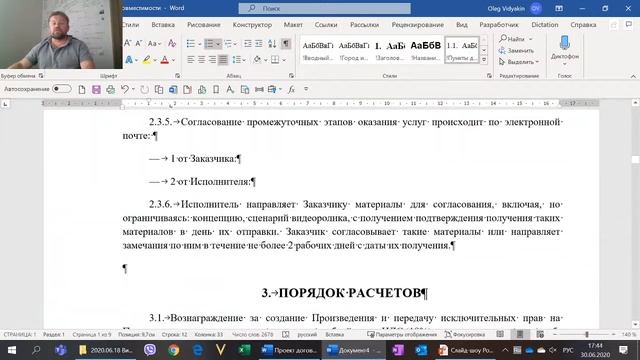The height and width of the screenshot is (360, 640).
Task: Open ribbon display options
Action: point(559,8)
